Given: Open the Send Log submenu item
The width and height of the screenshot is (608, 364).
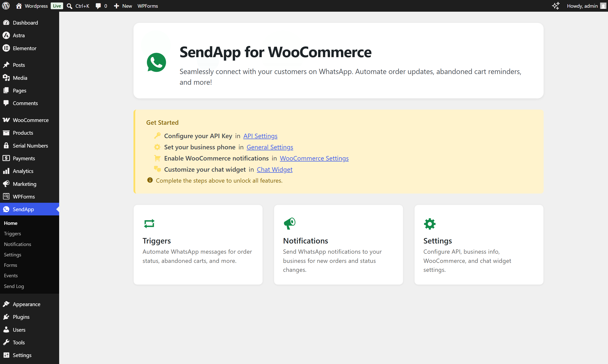Looking at the screenshot, I should [14, 286].
